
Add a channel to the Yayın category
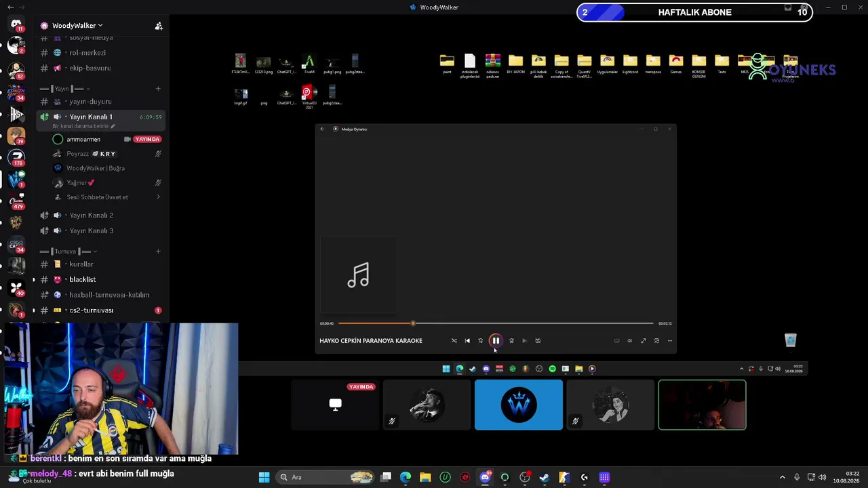pyautogui.click(x=158, y=89)
